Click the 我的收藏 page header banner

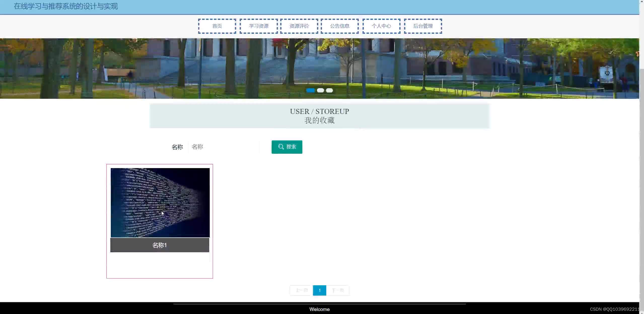click(319, 116)
